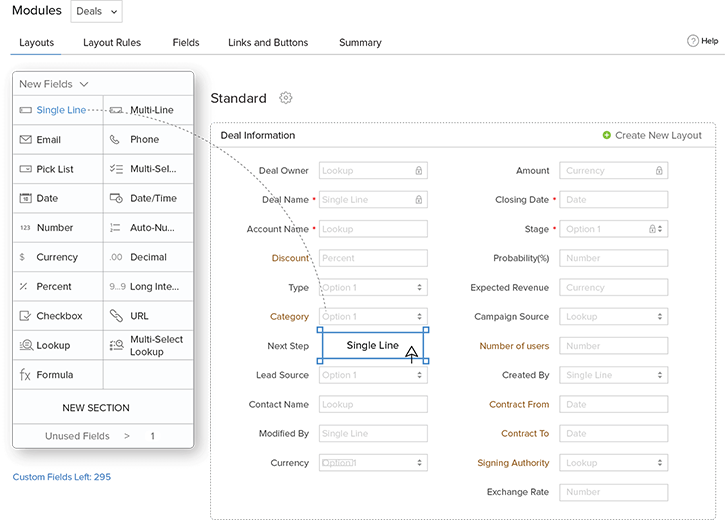This screenshot has width=725, height=520.
Task: Open the Modules Deals dropdown
Action: (x=97, y=12)
